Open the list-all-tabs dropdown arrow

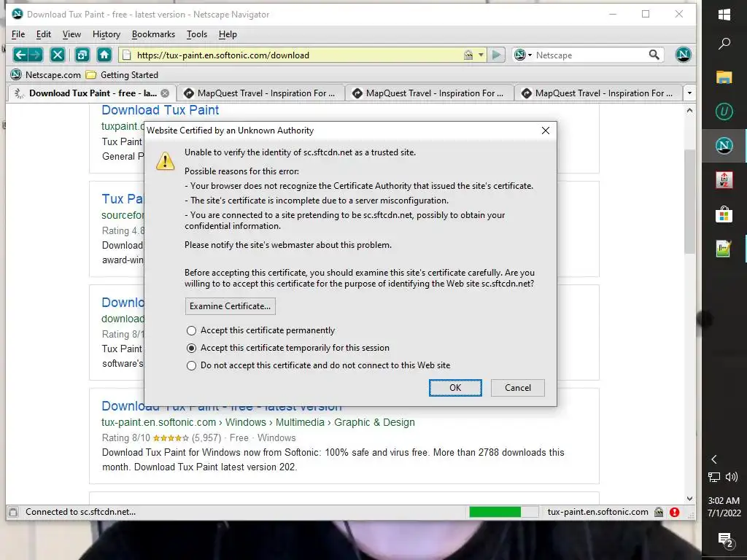689,93
